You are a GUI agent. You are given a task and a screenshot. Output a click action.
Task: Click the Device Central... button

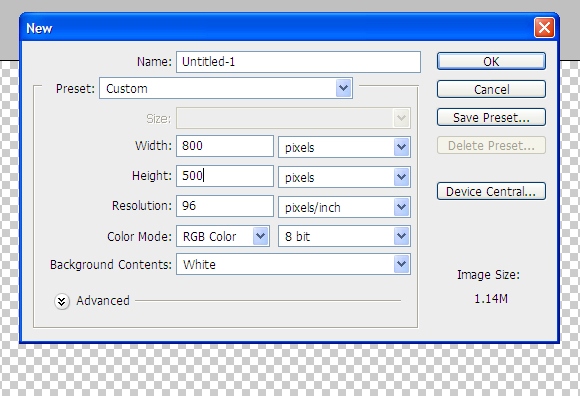tap(491, 191)
